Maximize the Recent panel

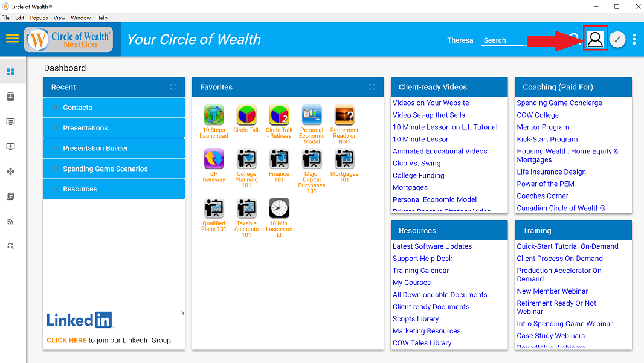(x=173, y=87)
